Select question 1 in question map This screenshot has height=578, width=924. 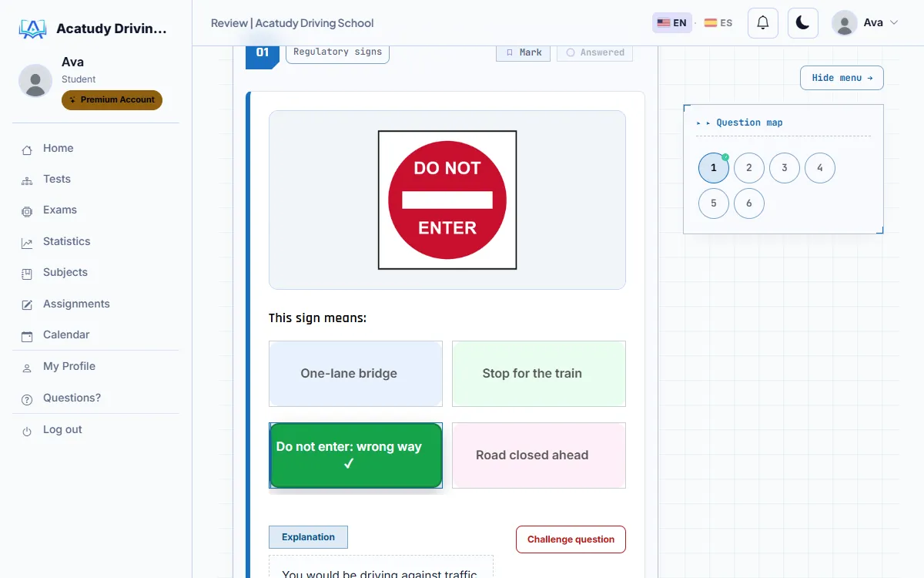tap(714, 168)
